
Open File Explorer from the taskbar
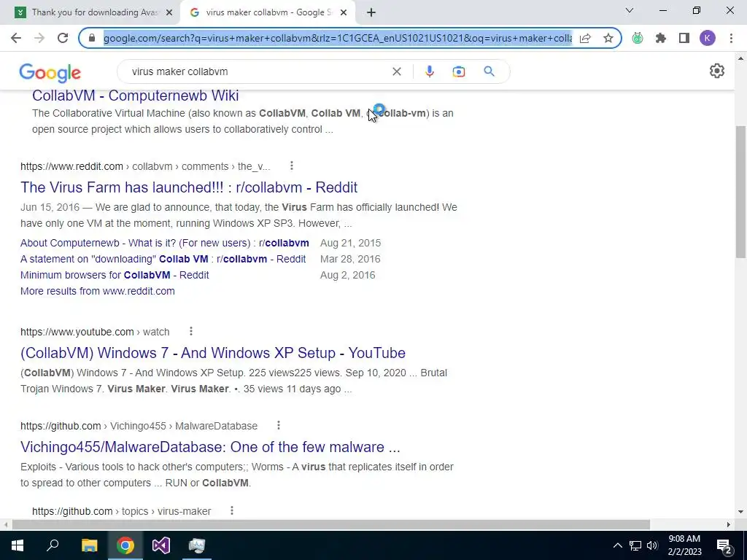coord(89,545)
